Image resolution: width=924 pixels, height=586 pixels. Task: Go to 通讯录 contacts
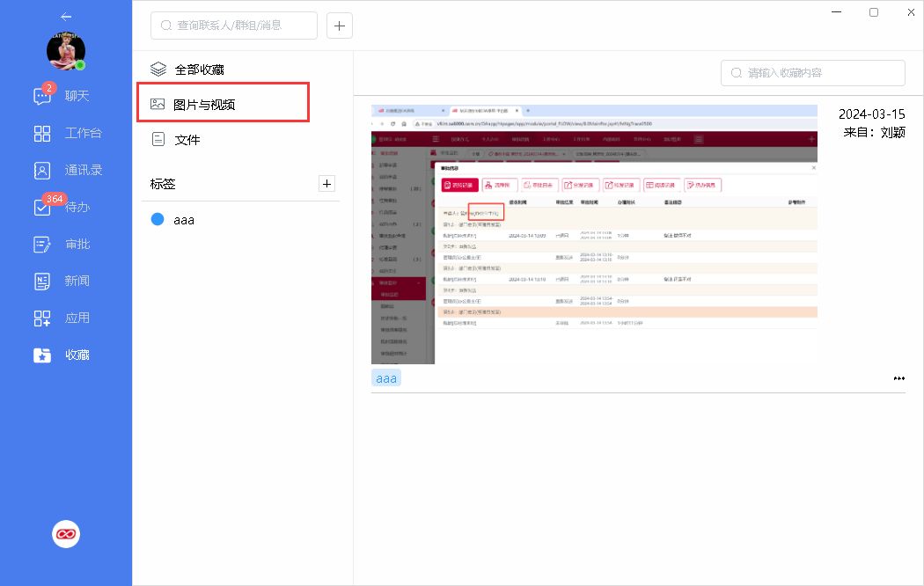pyautogui.click(x=67, y=170)
